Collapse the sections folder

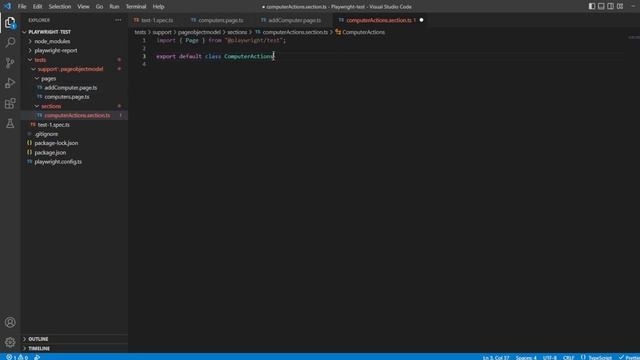51,106
